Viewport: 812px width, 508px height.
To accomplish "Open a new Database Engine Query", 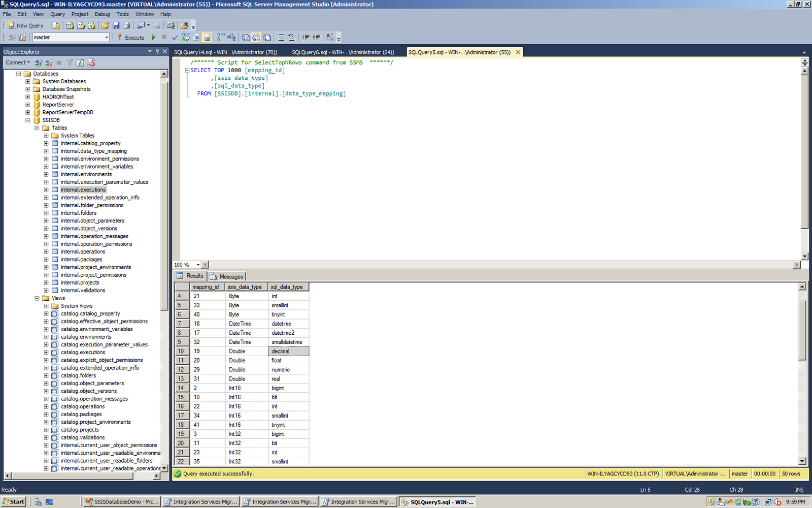I will point(56,25).
